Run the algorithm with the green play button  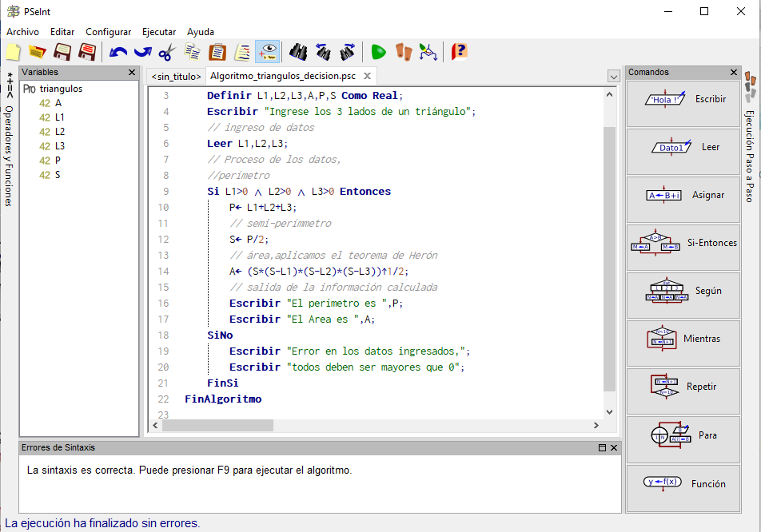(x=378, y=52)
